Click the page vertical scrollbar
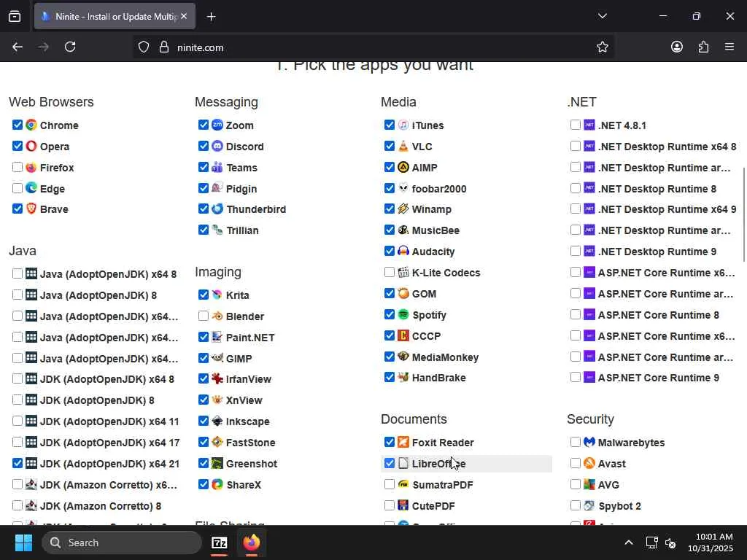747x560 pixels. coord(743,214)
